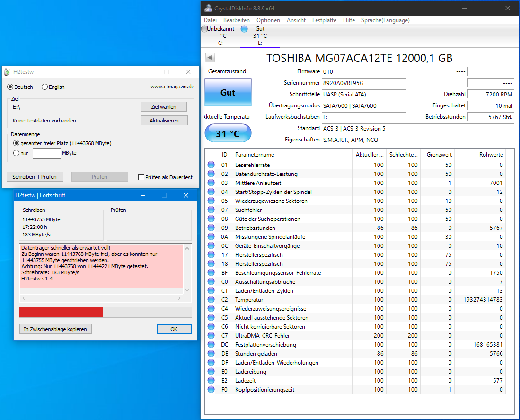Screen dimensions: 520x420
Task: Click the status orb for UltraDMA-CRC-Fehler
Action: 211,335
